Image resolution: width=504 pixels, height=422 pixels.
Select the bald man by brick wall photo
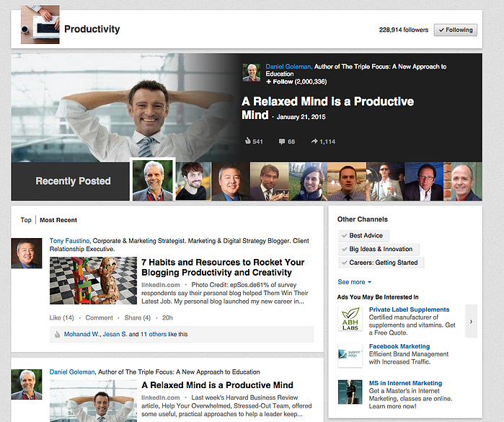point(463,181)
